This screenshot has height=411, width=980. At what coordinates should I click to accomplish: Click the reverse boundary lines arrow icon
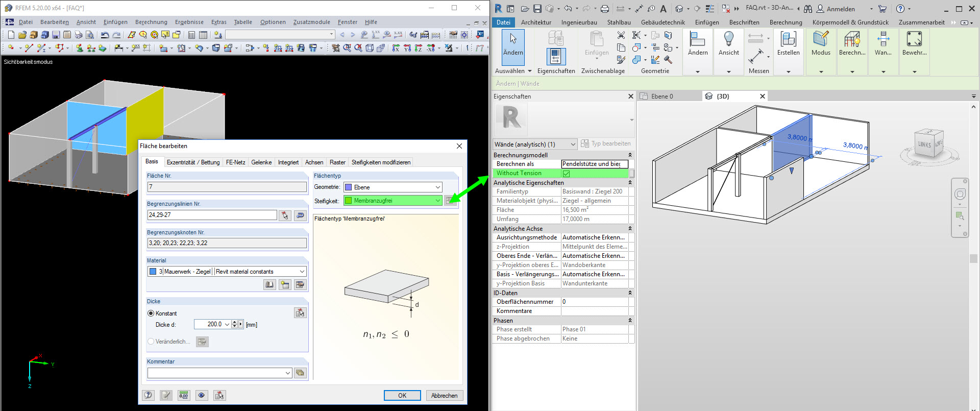tap(300, 215)
